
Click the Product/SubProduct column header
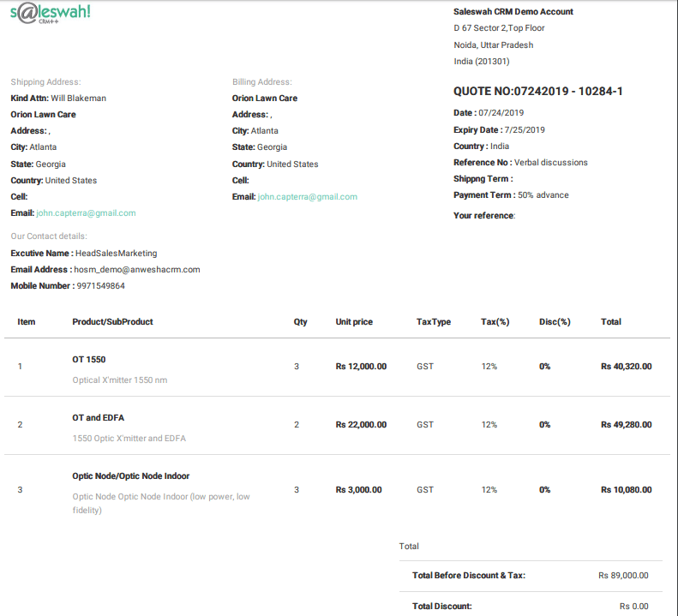(112, 321)
